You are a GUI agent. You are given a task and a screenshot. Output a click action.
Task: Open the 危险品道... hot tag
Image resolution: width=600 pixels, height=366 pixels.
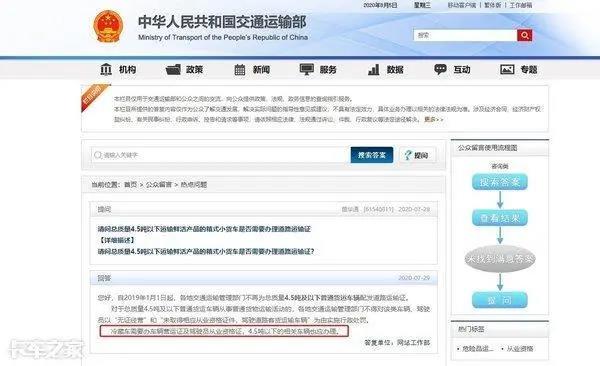[478, 349]
